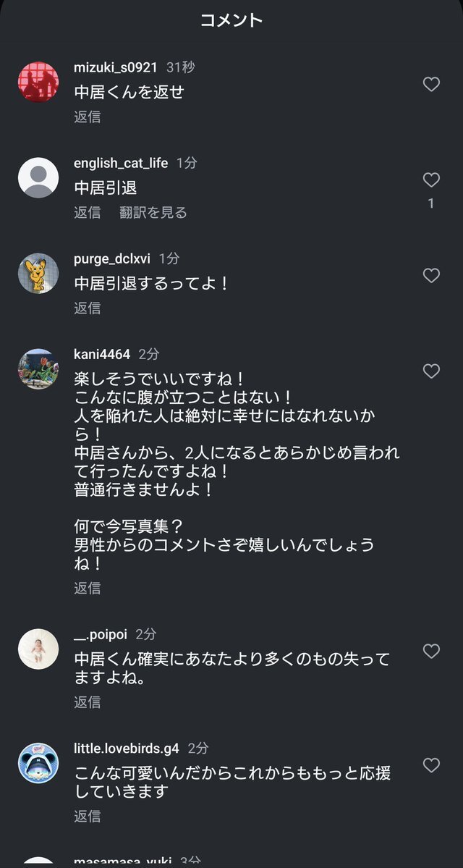Tap the コメント header title
Viewport: 463px width, 868px height.
[231, 20]
